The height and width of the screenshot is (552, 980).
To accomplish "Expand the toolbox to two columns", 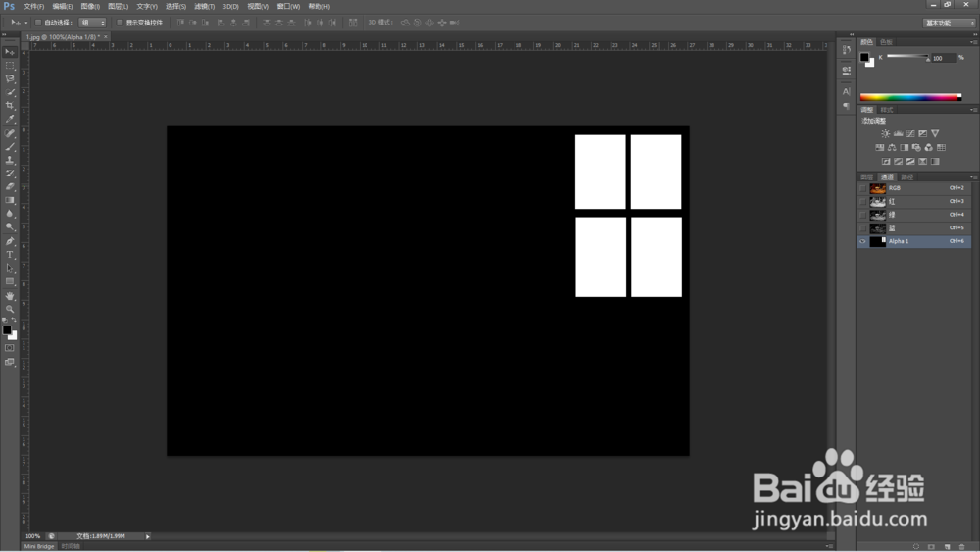I will point(5,34).
